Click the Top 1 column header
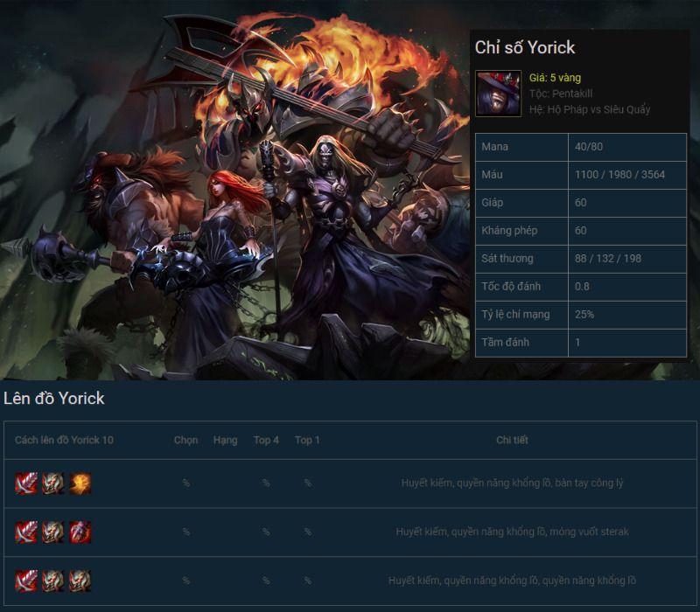Screen dimensions: 700x612 point(307,441)
